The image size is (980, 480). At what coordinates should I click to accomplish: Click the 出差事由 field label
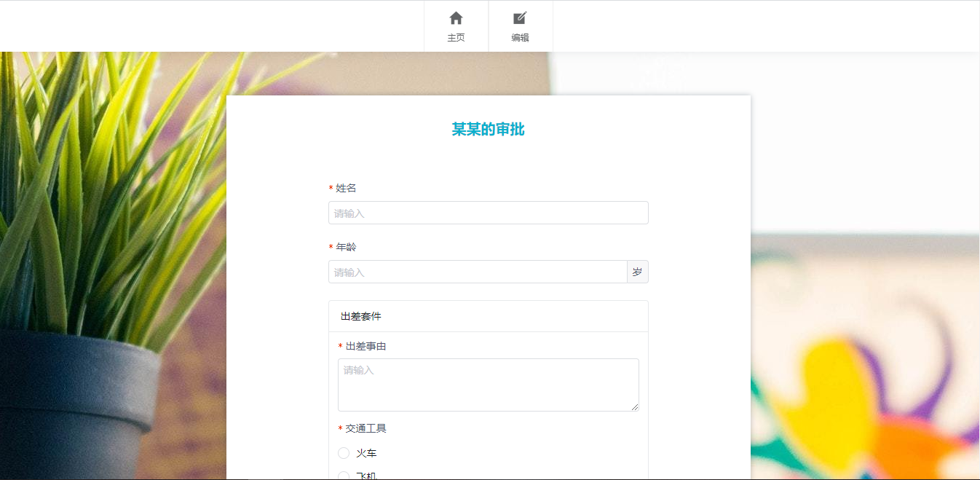(365, 346)
